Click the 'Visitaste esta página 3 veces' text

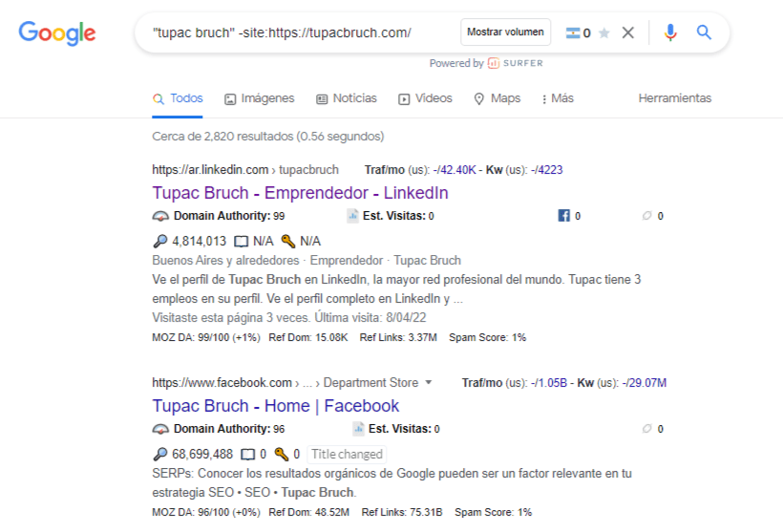coord(230,318)
